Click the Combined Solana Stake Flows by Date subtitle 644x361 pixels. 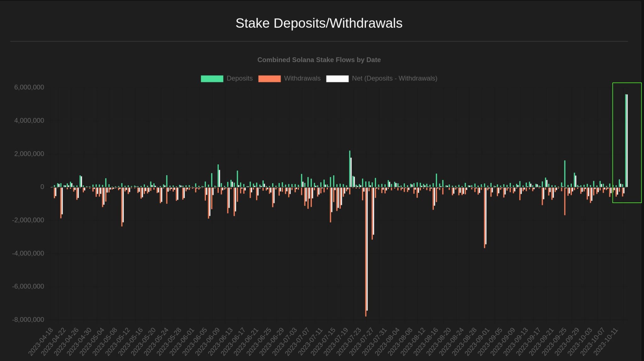coord(319,60)
